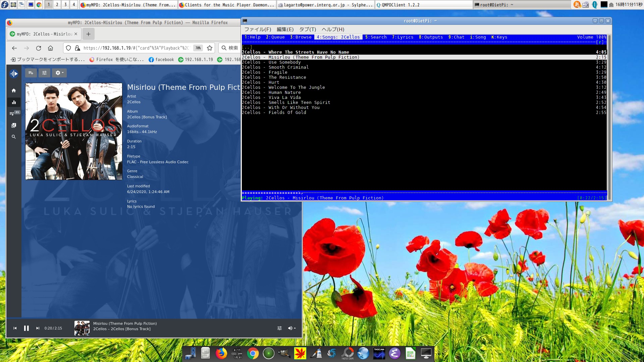Viewport: 644px width, 362px height.
Task: Expand the volume control arrow in player bar
Action: (x=294, y=328)
